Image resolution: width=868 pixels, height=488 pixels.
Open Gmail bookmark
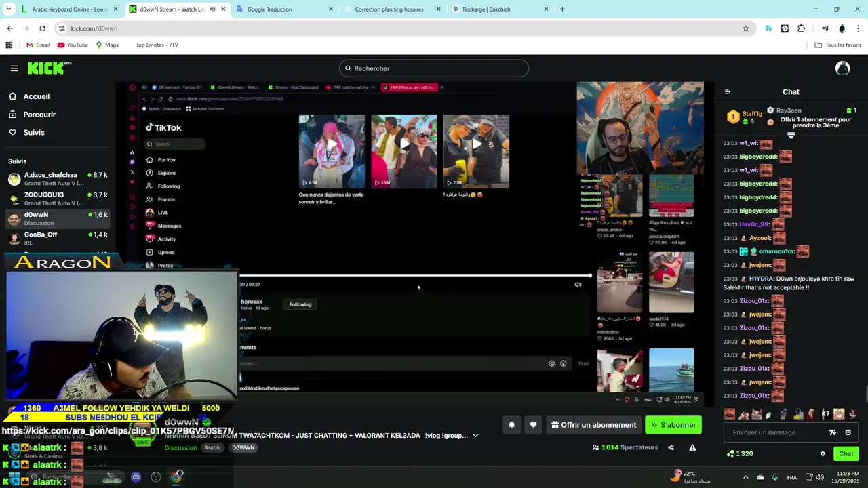coord(38,45)
